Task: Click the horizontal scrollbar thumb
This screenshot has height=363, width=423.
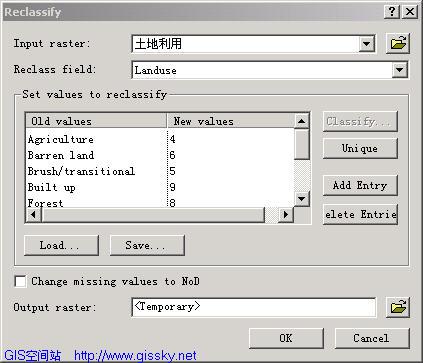Action: [153, 214]
